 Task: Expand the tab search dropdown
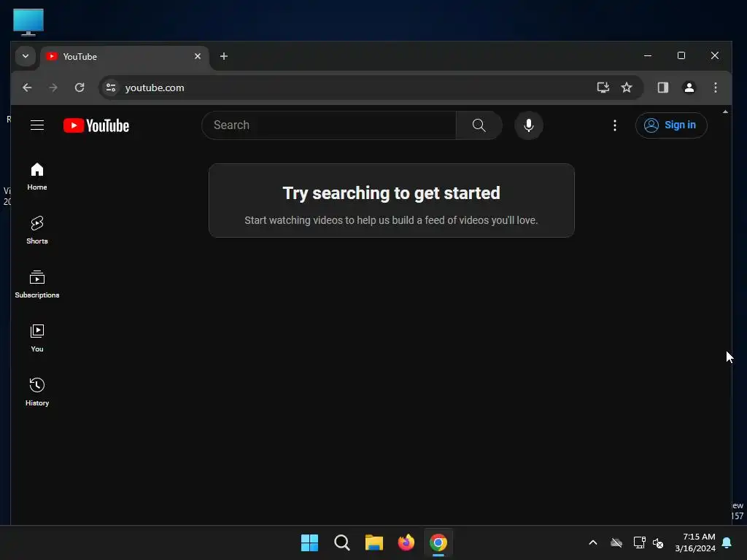pyautogui.click(x=26, y=56)
